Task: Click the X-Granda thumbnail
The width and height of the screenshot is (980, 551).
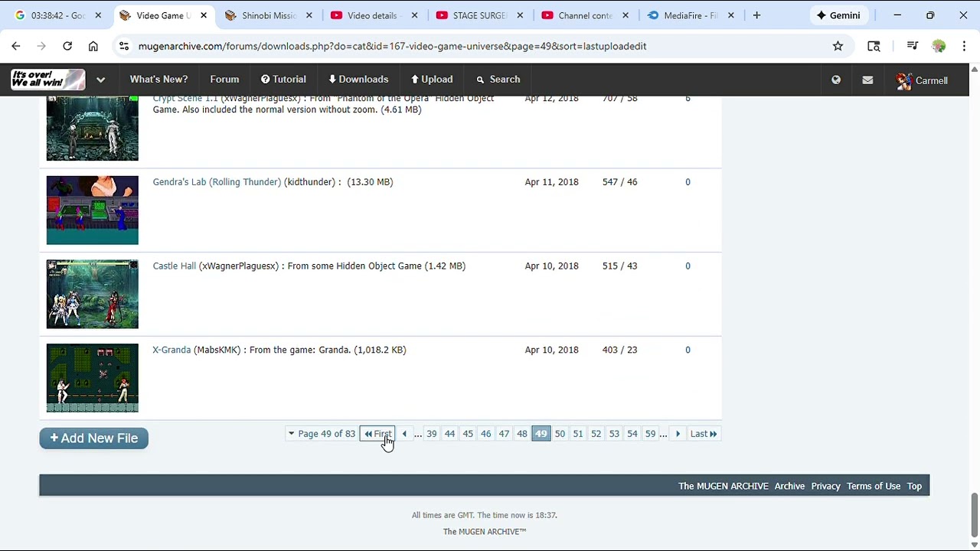Action: (x=93, y=378)
